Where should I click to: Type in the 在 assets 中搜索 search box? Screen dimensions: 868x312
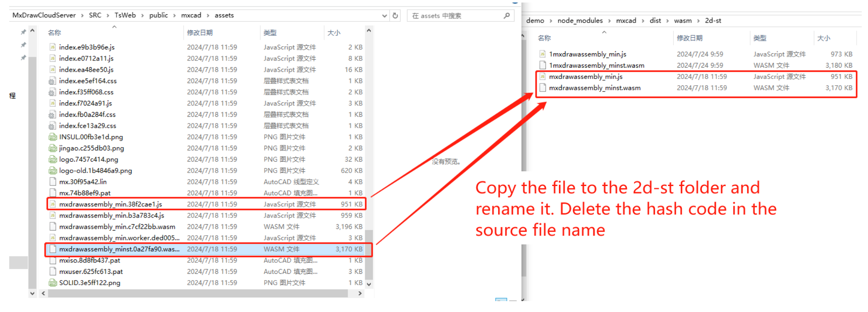click(455, 16)
